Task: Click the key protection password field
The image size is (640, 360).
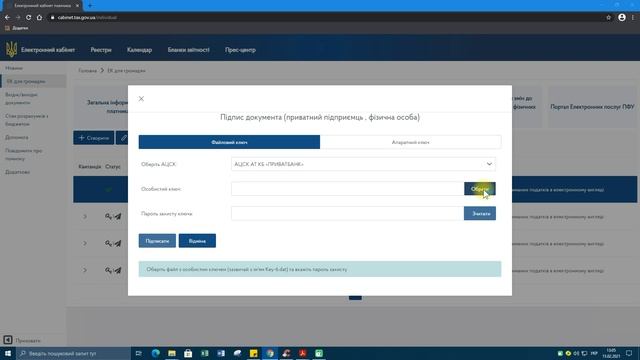Action: (x=347, y=213)
